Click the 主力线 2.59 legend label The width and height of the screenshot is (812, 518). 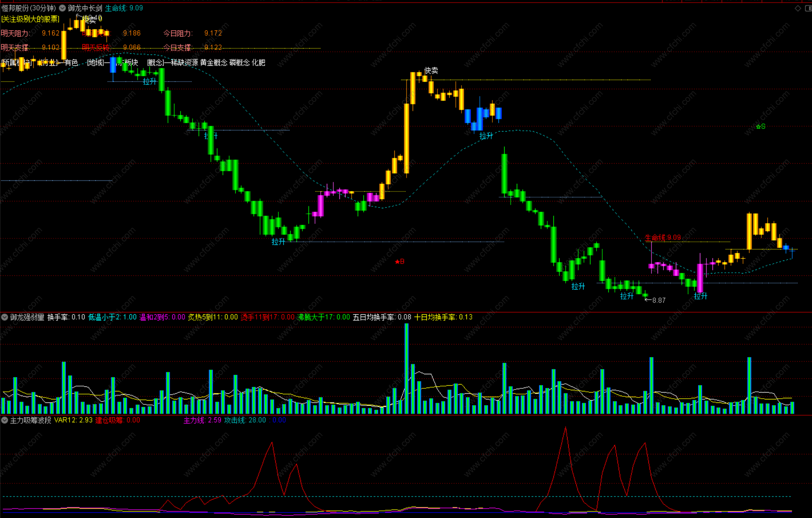[202, 420]
